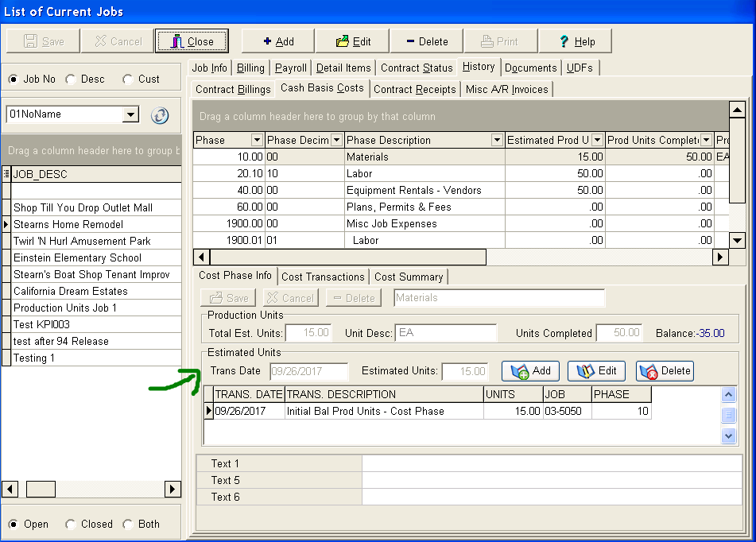Screen dimensions: 756x542
Task: Click the Unit Desc field showing EA
Action: [445, 333]
